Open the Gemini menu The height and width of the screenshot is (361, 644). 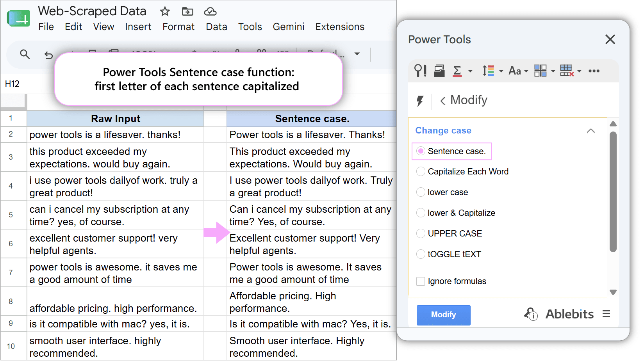(x=289, y=27)
